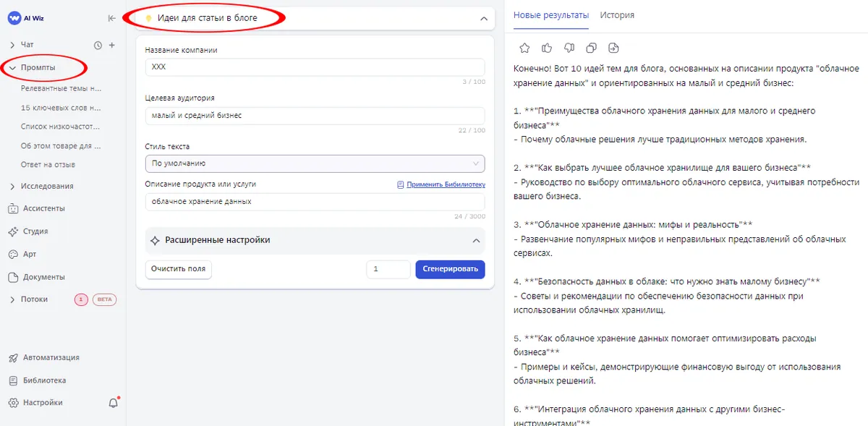
Task: Click the Очистить поля button
Action: click(178, 269)
